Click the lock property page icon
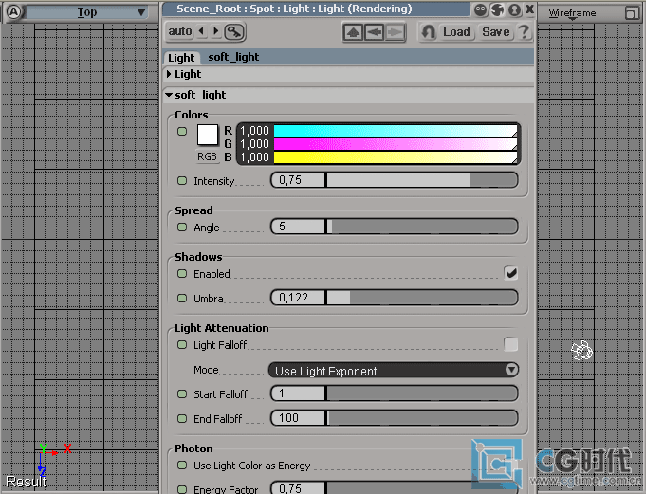This screenshot has width=646, height=494. [235, 32]
